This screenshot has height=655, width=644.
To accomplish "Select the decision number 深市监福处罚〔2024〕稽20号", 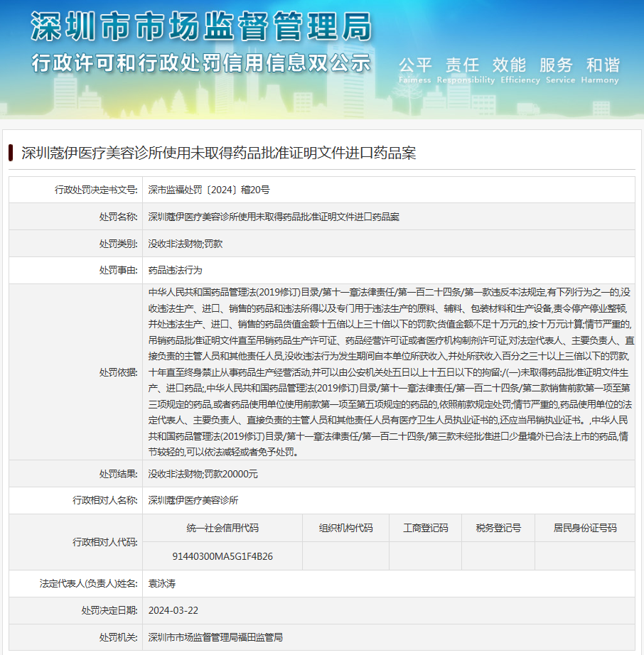I will point(209,190).
